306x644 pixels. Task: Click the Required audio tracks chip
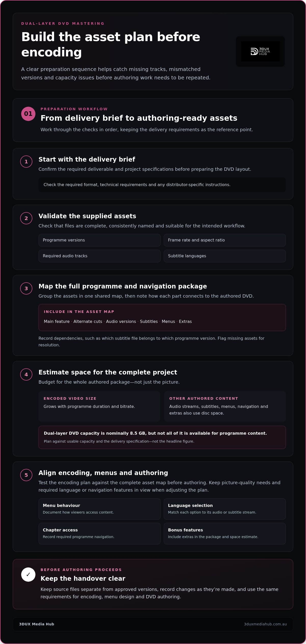click(x=99, y=256)
